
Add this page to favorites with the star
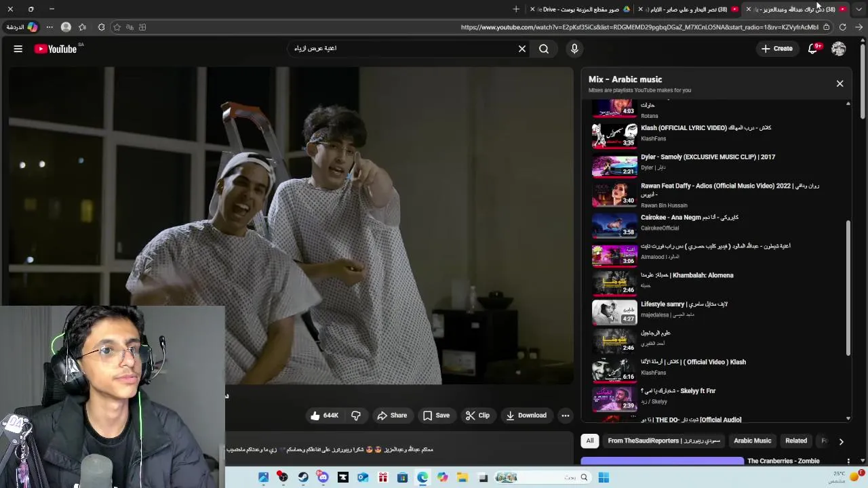click(x=117, y=27)
